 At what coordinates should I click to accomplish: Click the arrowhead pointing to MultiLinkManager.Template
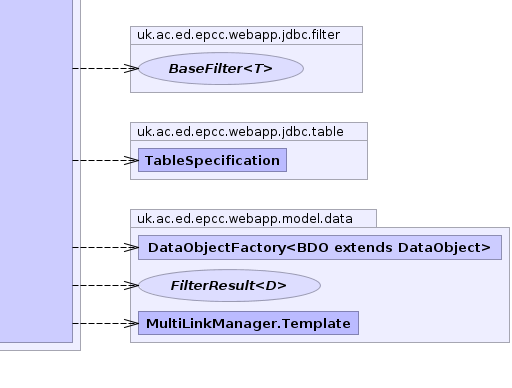point(131,323)
